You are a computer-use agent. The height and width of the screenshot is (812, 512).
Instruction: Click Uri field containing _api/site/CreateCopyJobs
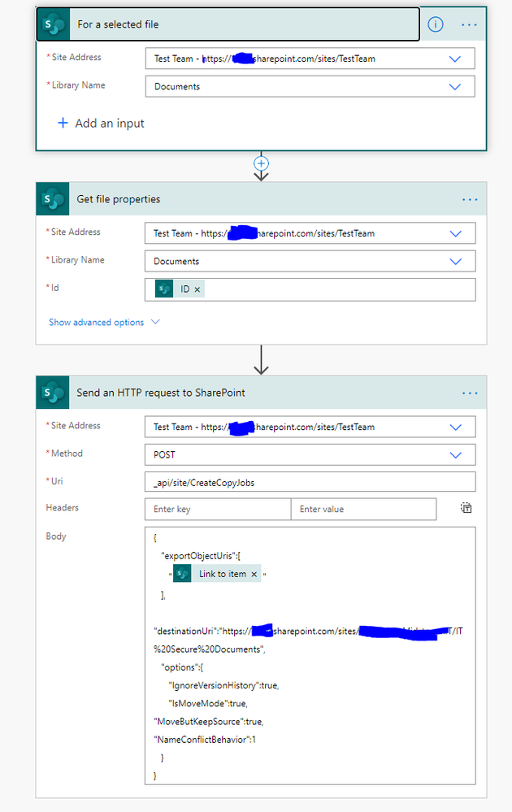coord(310,482)
